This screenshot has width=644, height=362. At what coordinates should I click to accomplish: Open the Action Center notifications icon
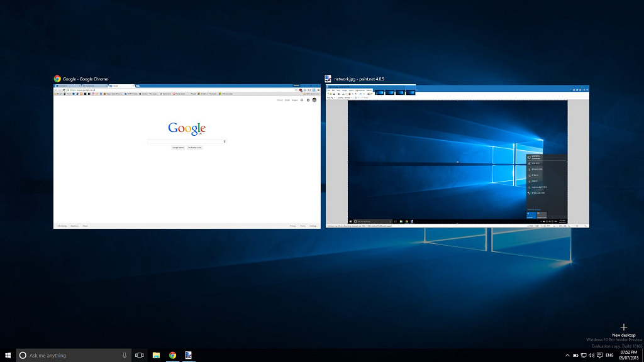[x=599, y=356]
